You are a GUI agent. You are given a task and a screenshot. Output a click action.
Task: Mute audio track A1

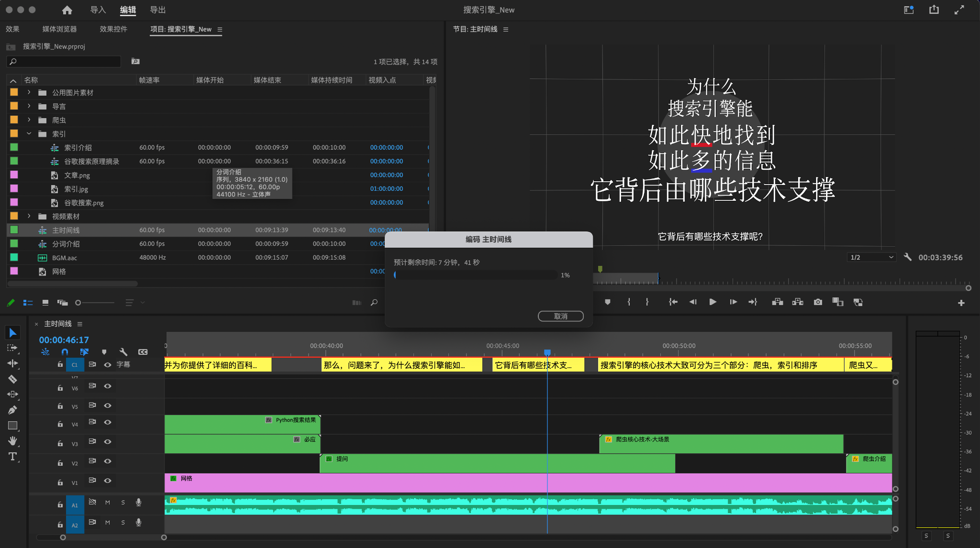(x=108, y=503)
